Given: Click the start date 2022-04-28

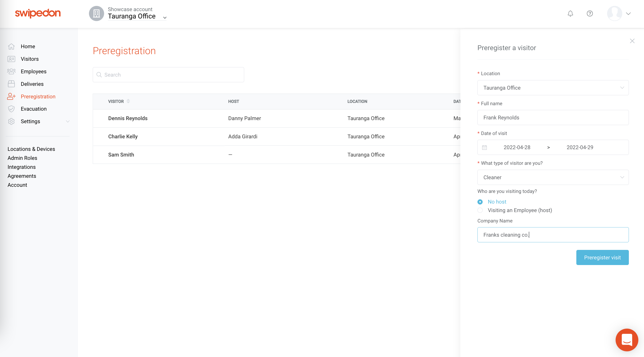Looking at the screenshot, I should tap(517, 147).
